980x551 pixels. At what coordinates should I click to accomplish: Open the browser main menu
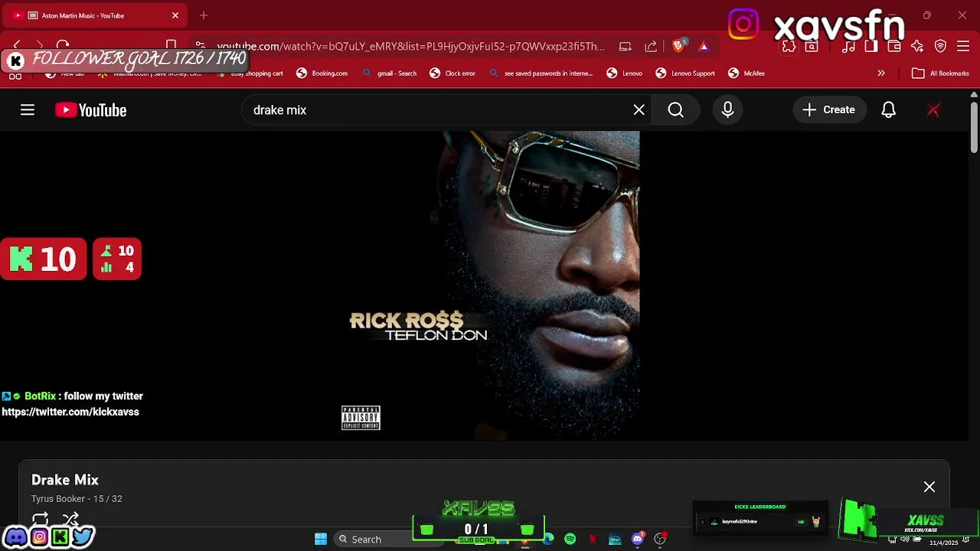964,47
